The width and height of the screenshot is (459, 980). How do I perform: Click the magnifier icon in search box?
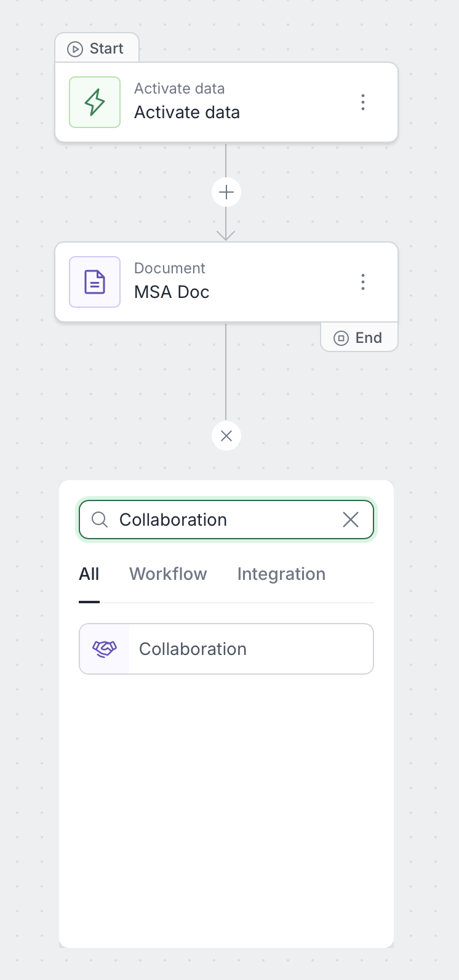tap(100, 520)
